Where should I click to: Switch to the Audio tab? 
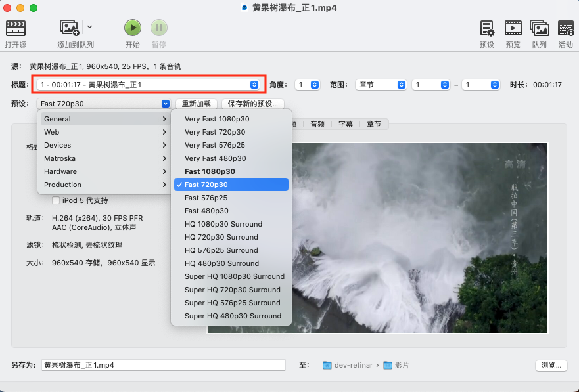point(317,124)
